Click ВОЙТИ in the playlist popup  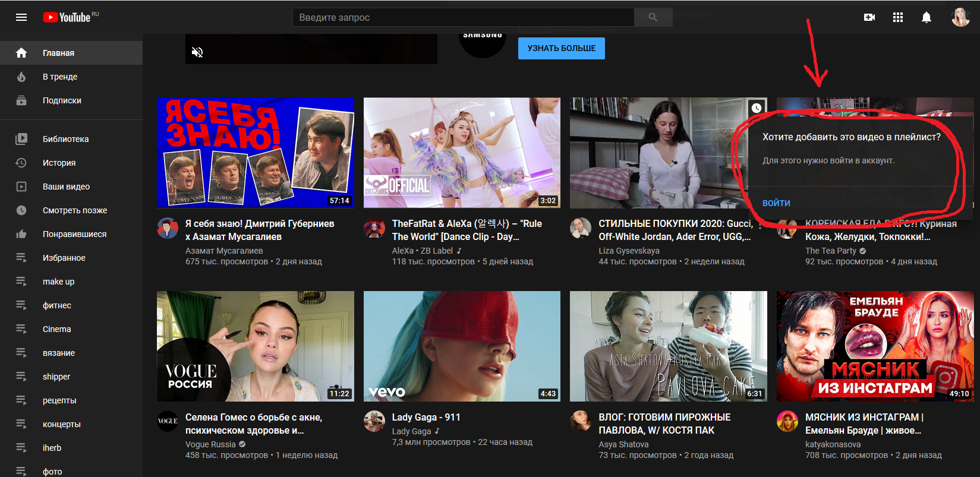coord(776,203)
